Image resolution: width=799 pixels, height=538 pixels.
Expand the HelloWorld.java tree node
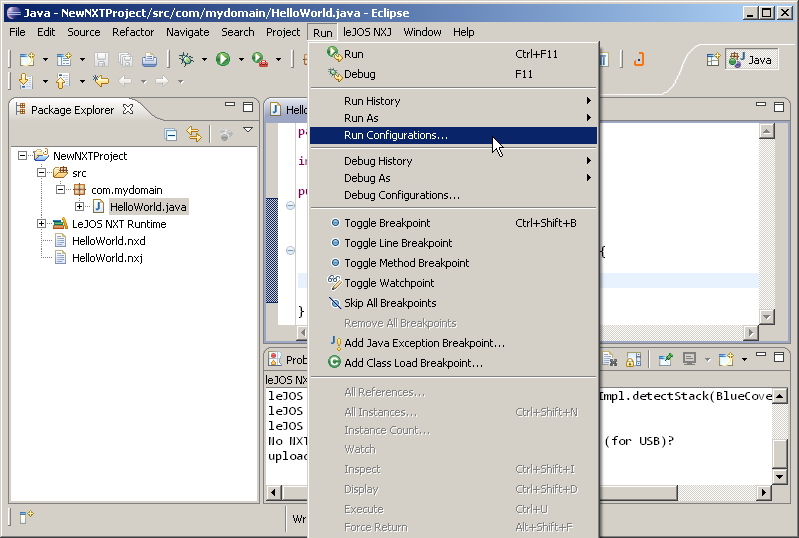[79, 206]
